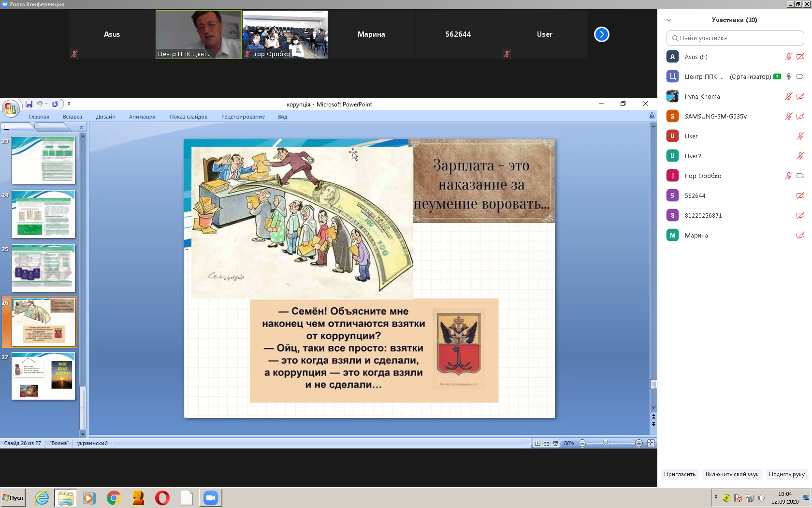Open Opera browser from the taskbar
The height and width of the screenshot is (508, 812).
[162, 498]
